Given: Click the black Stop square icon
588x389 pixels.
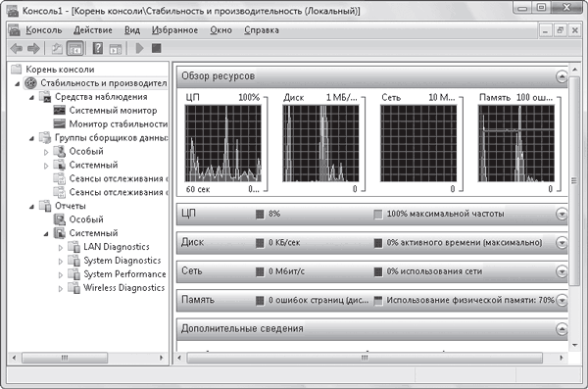Looking at the screenshot, I should (157, 48).
